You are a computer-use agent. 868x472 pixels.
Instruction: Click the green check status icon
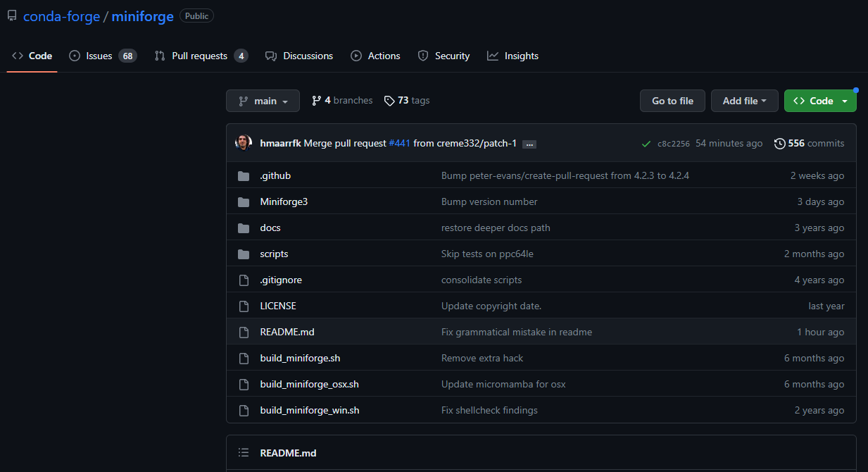tap(646, 144)
